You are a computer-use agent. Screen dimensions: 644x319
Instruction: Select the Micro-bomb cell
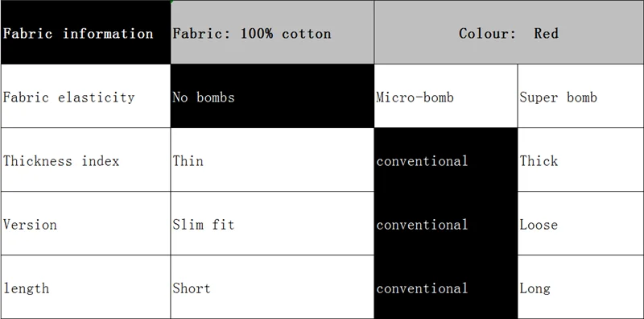tap(446, 96)
